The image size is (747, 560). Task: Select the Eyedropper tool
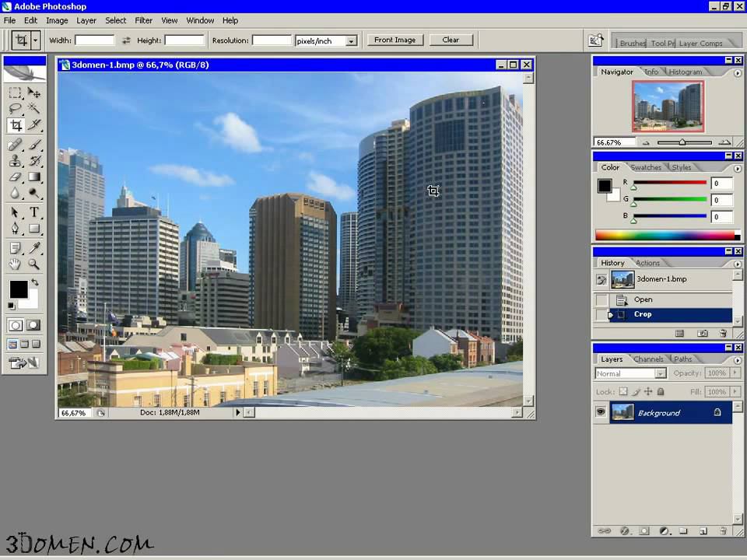[34, 247]
